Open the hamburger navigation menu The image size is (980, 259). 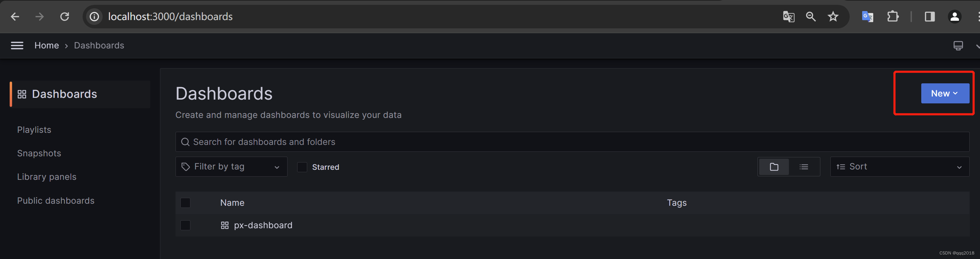coord(17,46)
